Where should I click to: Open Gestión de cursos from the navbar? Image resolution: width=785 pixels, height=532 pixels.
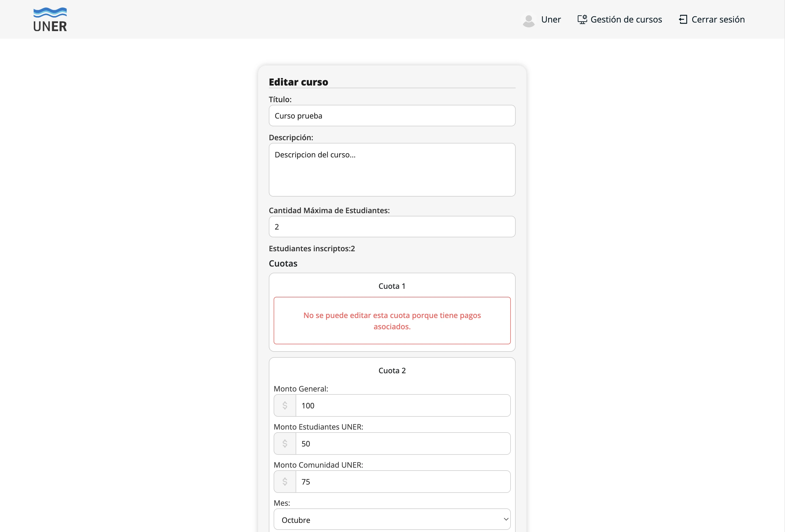pos(626,19)
